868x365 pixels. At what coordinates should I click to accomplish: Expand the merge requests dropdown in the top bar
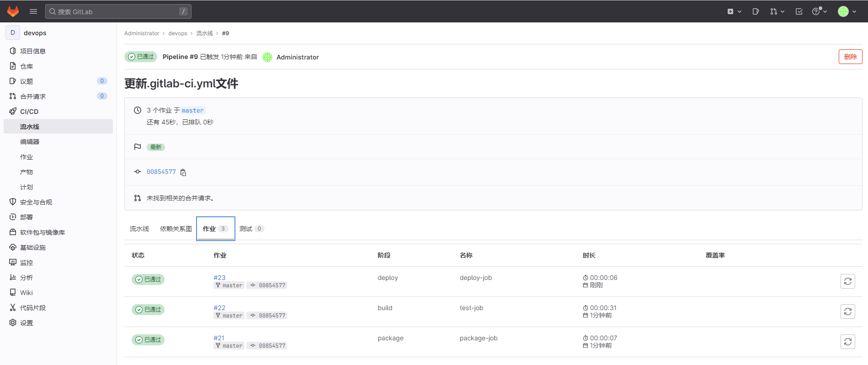[777, 11]
